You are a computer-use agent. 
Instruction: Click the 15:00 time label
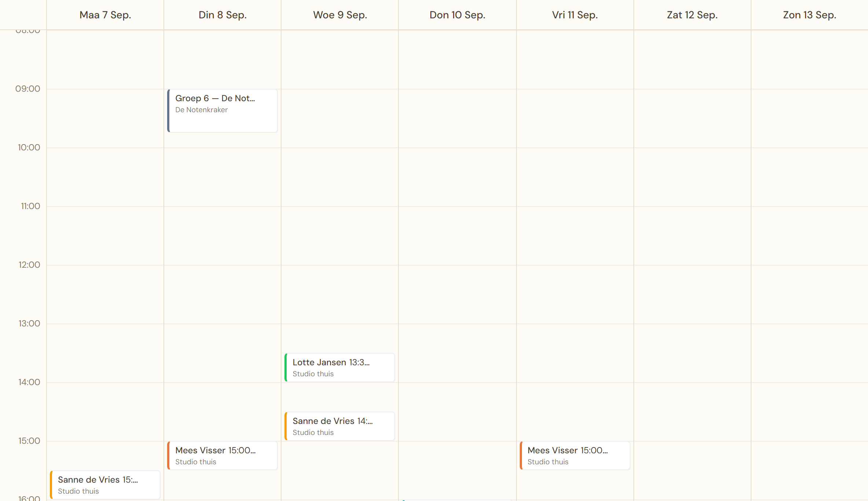coord(29,441)
